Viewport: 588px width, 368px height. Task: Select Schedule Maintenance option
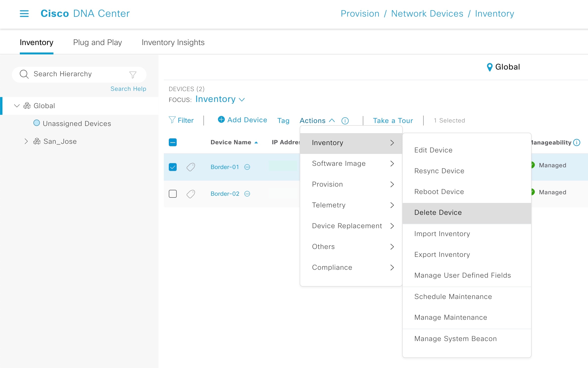[467, 297]
